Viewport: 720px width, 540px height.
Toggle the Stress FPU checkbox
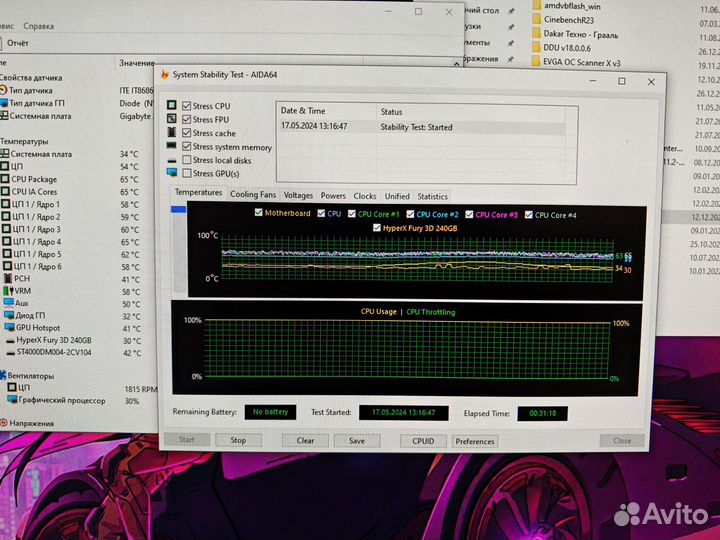click(186, 119)
